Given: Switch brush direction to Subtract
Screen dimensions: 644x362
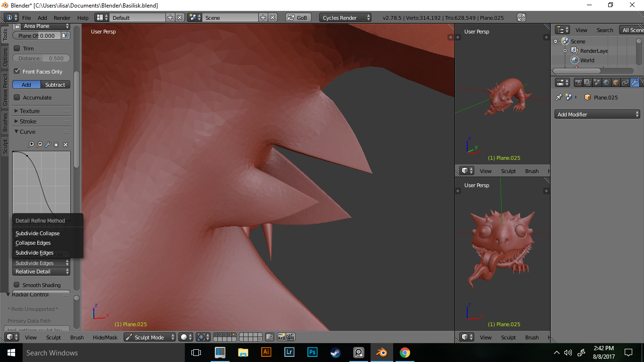Looking at the screenshot, I should coord(55,84).
